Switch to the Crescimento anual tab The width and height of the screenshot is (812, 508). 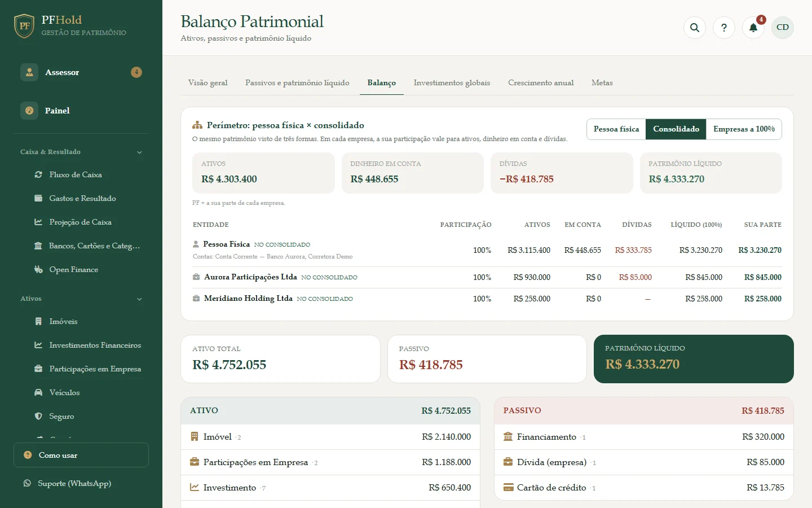click(x=541, y=83)
